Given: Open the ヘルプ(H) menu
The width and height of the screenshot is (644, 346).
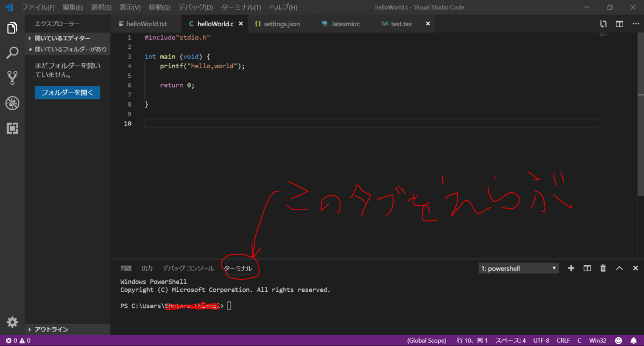Looking at the screenshot, I should (283, 8).
